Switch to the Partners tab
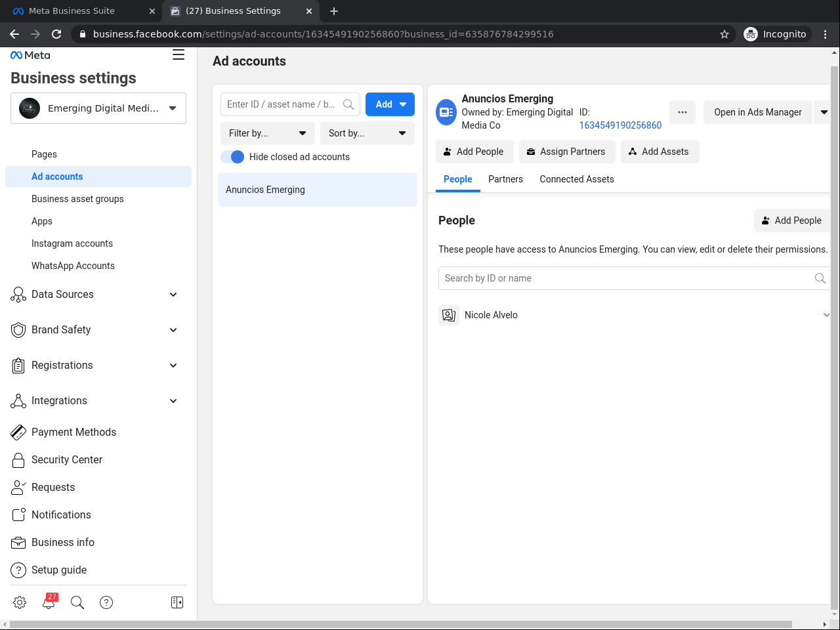The image size is (840, 630). pyautogui.click(x=505, y=179)
